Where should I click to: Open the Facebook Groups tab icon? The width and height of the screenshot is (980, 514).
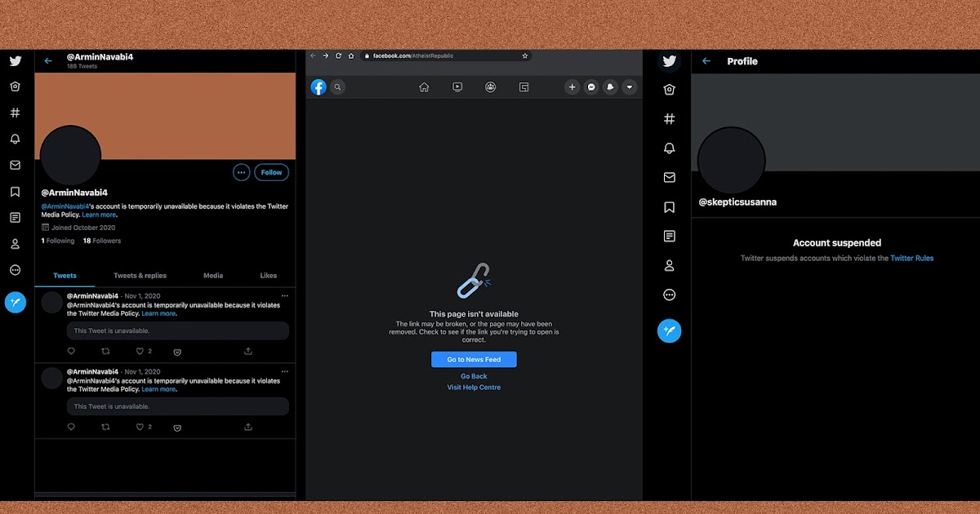point(490,87)
